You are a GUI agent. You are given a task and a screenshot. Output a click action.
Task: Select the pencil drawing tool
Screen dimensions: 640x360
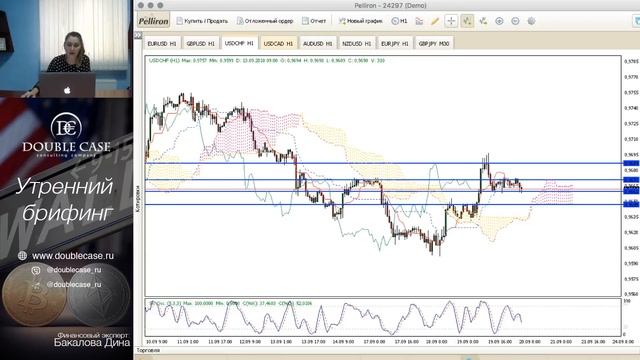point(435,21)
